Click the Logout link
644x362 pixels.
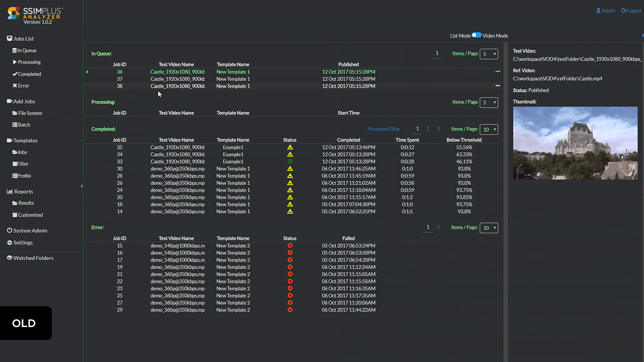[631, 11]
